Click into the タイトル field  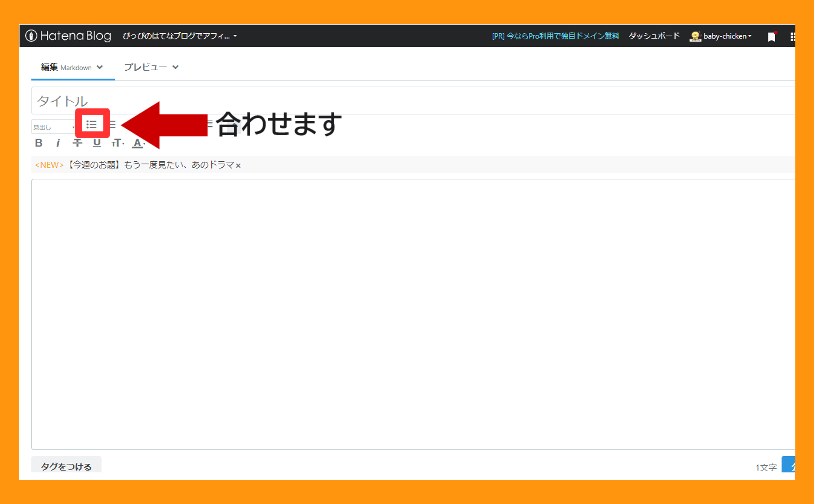pos(413,101)
